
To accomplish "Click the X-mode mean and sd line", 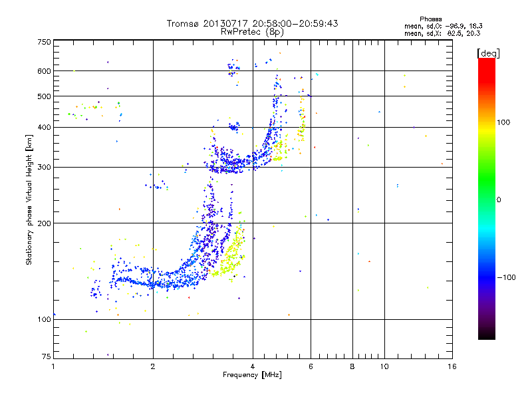I will pyautogui.click(x=443, y=33).
